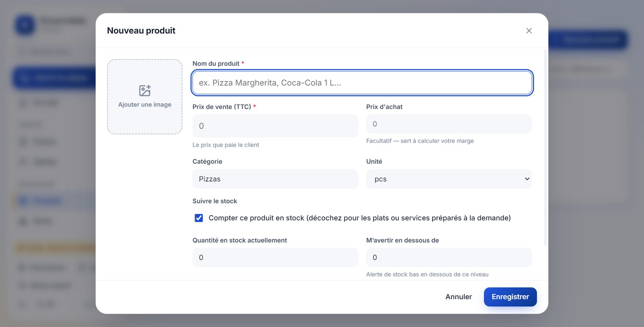Click the Prix d'achat field
Viewport: 644px width, 327px height.
pos(449,124)
